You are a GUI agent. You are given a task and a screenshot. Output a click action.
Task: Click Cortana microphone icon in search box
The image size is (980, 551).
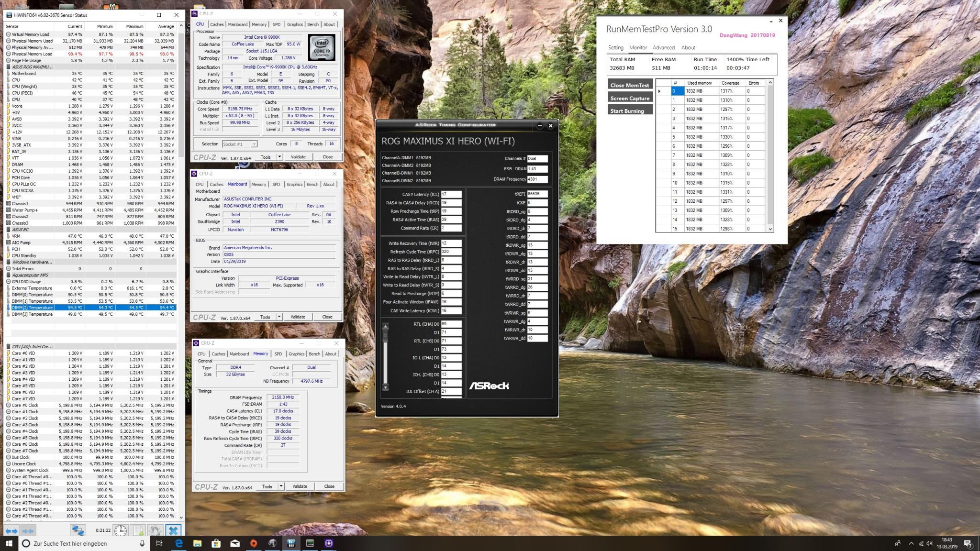(x=142, y=543)
